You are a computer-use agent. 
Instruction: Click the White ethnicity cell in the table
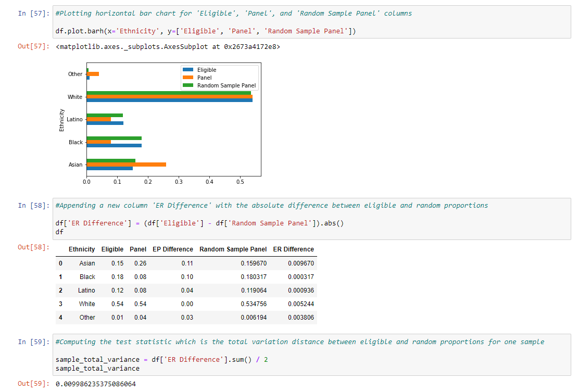click(87, 304)
